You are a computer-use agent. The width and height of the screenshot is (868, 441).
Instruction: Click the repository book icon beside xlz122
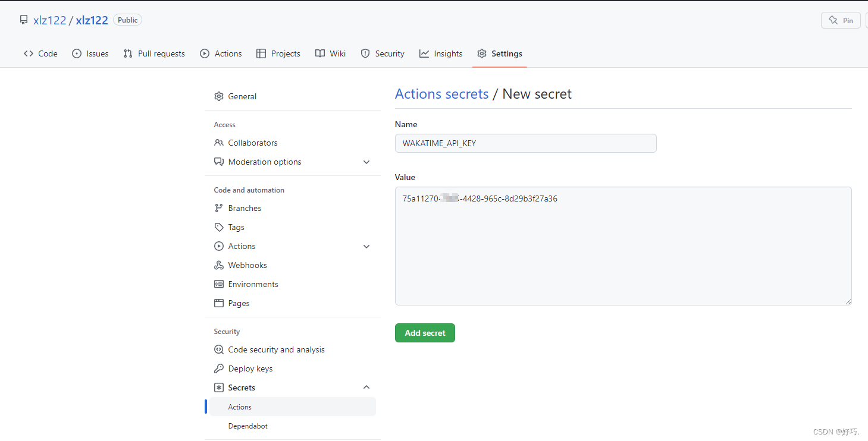24,20
